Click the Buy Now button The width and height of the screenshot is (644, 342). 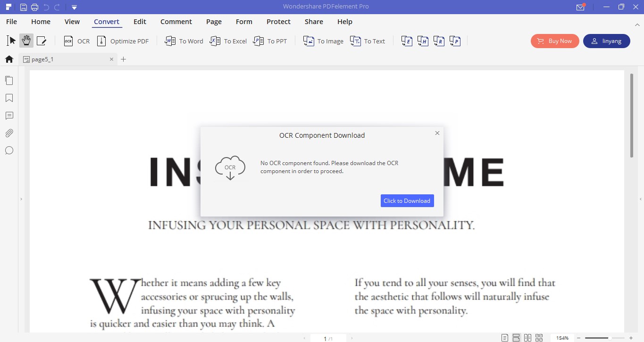click(555, 41)
